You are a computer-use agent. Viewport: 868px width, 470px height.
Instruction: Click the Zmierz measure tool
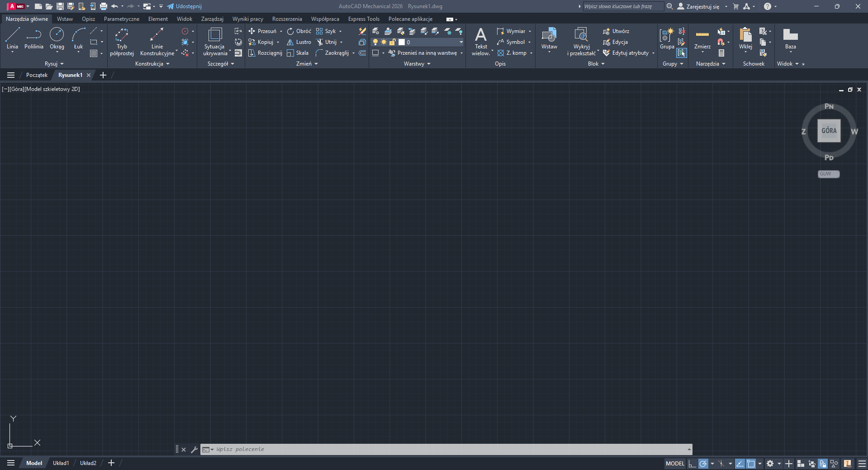(x=702, y=38)
